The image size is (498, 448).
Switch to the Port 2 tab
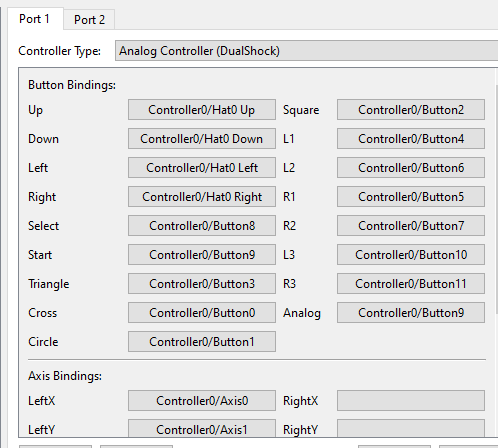pyautogui.click(x=89, y=20)
